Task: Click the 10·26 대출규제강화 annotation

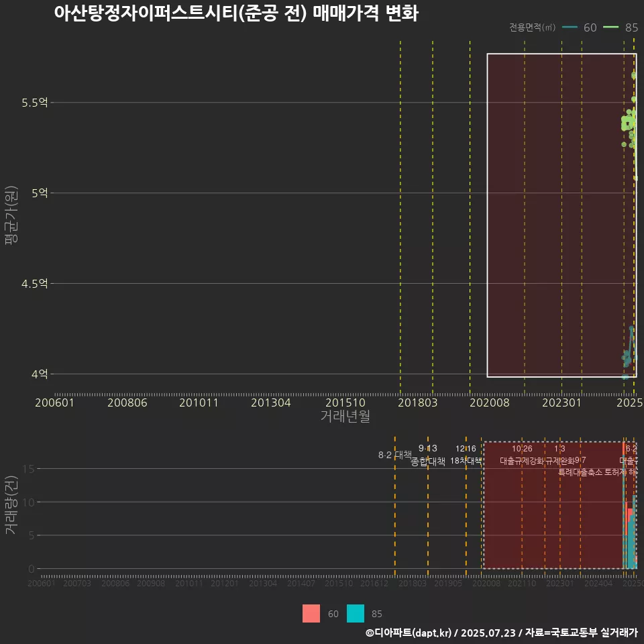Action: click(x=522, y=455)
